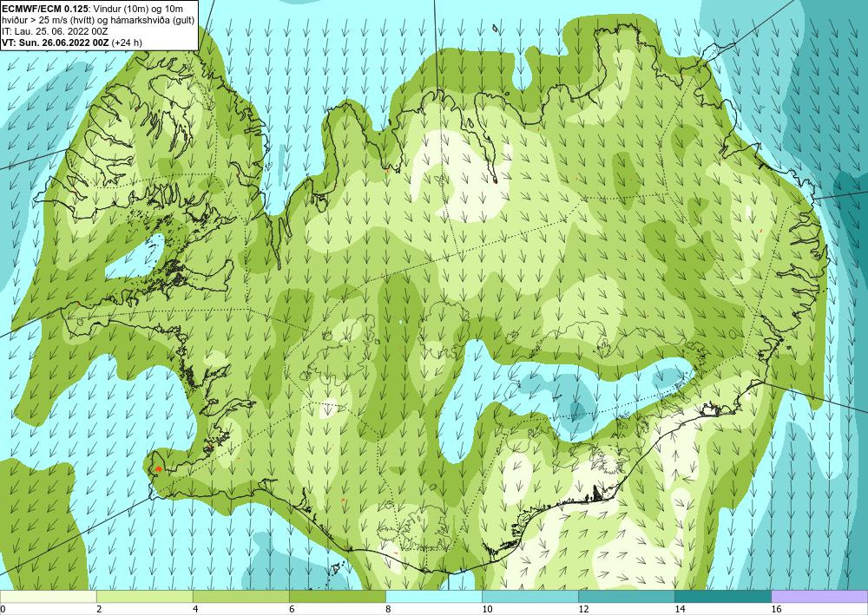The image size is (868, 615).
Task: Click the orange-red marker on the southwest peninsula
Action: [x=158, y=469]
